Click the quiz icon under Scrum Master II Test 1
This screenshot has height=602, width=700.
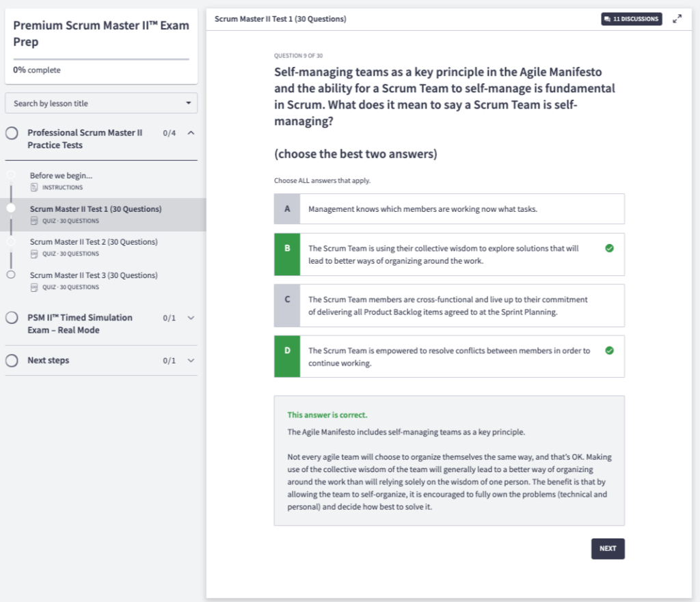pos(34,221)
